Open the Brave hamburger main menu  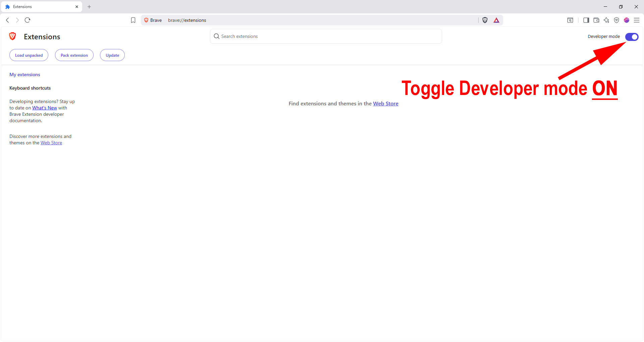click(636, 20)
